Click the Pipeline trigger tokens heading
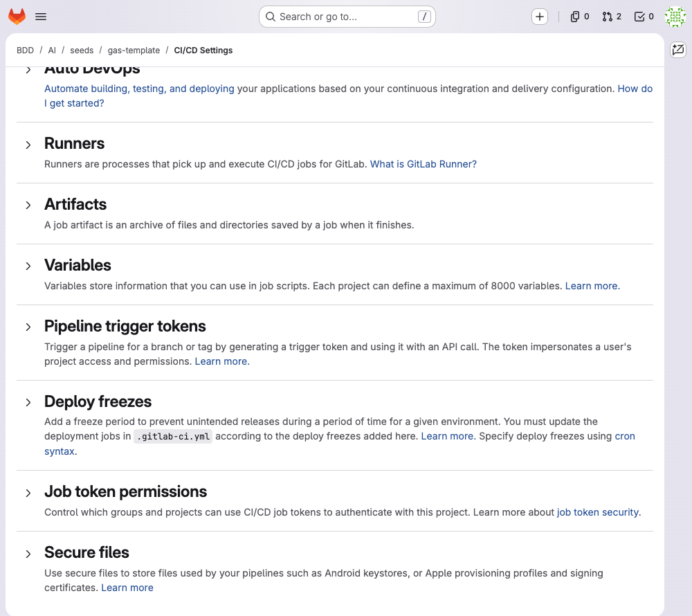The image size is (692, 616). [x=125, y=326]
